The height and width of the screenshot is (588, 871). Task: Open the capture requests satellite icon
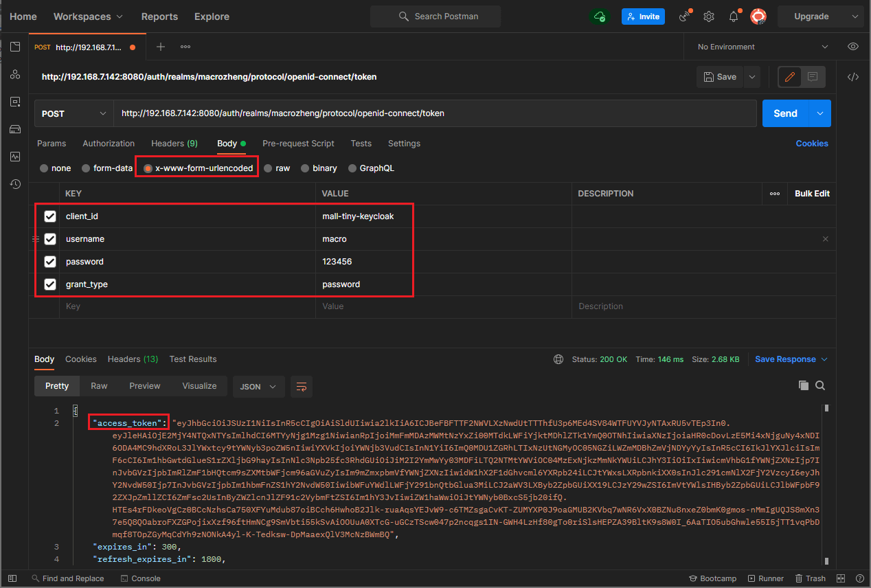pyautogui.click(x=684, y=16)
